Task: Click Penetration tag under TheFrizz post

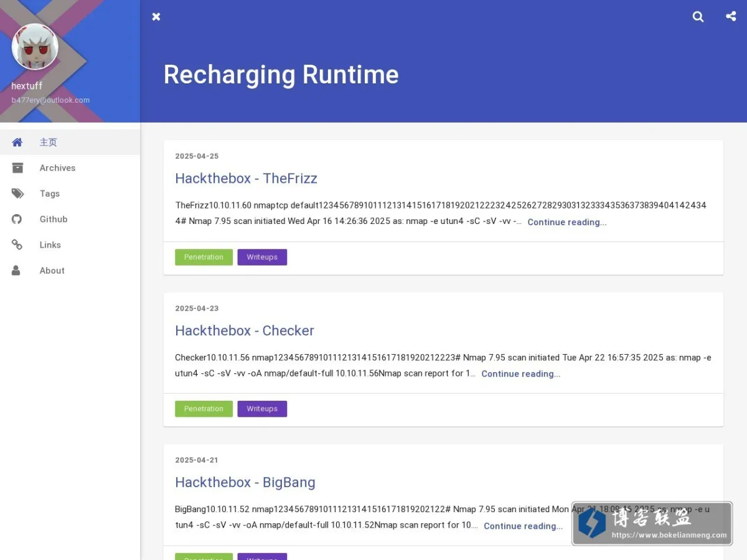Action: click(x=204, y=257)
